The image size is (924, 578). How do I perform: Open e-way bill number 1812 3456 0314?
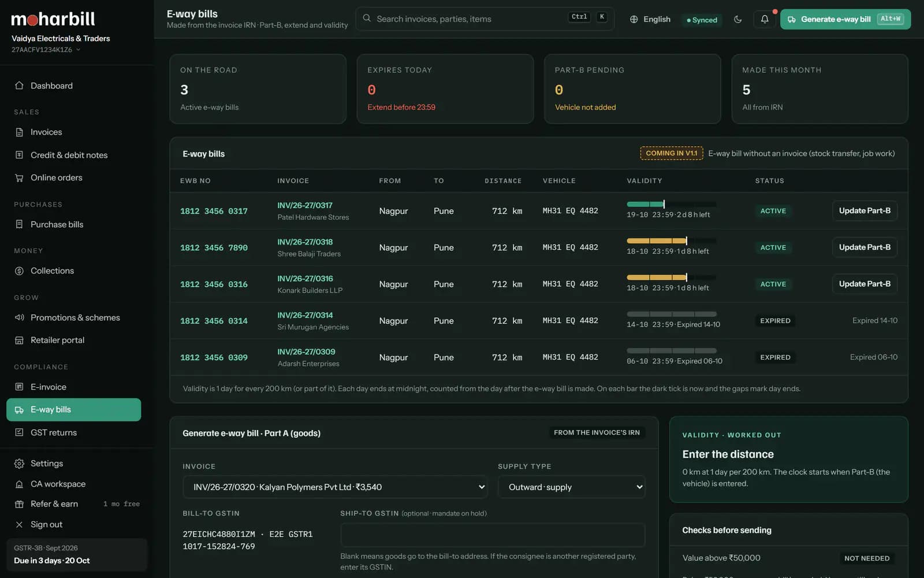(x=214, y=321)
